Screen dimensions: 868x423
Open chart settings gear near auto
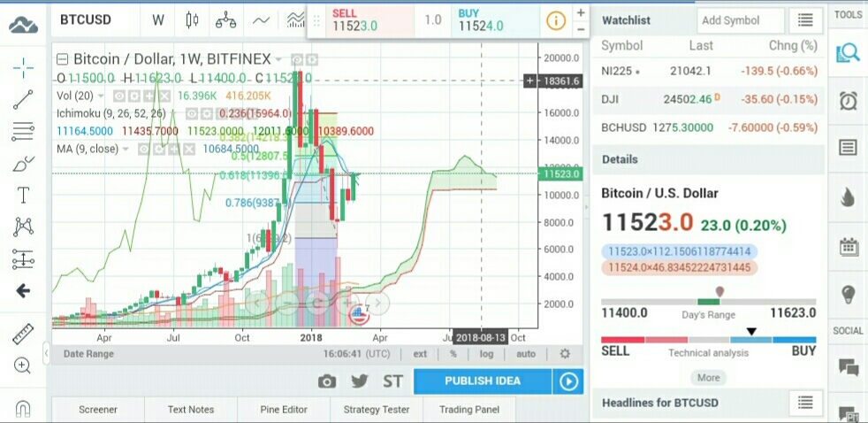click(x=565, y=354)
